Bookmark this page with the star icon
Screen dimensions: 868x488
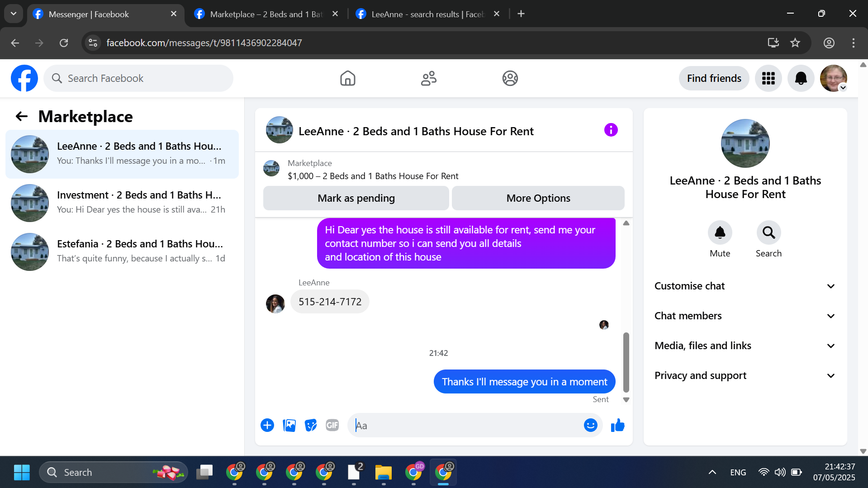point(795,43)
